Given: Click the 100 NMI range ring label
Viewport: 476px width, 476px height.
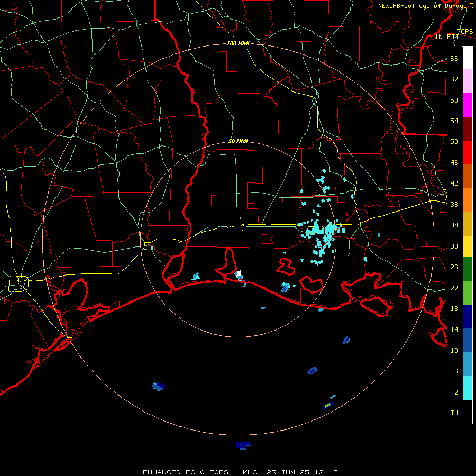Looking at the screenshot, I should [x=238, y=43].
